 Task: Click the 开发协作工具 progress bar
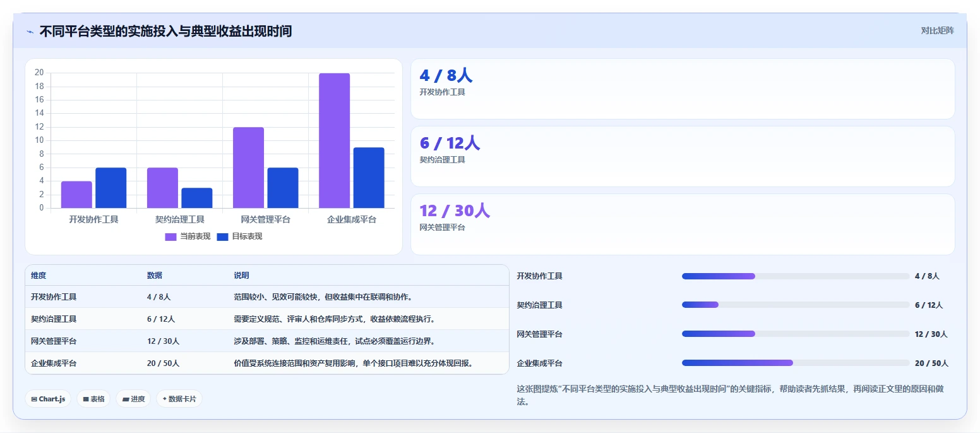[796, 276]
